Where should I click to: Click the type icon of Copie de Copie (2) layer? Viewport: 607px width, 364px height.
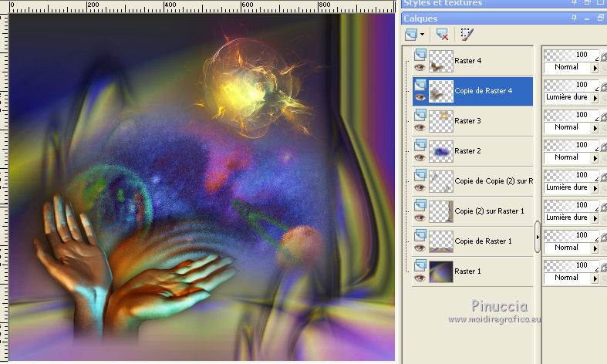(x=420, y=175)
